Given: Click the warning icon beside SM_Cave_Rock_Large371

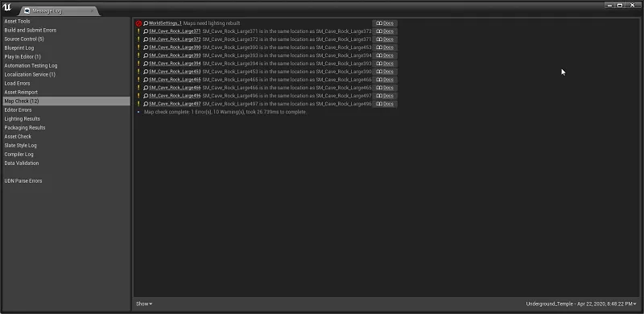Looking at the screenshot, I should pos(138,31).
